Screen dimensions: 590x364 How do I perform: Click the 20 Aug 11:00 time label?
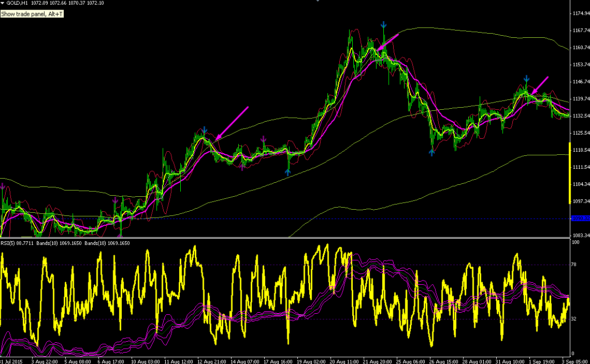[x=344, y=362]
